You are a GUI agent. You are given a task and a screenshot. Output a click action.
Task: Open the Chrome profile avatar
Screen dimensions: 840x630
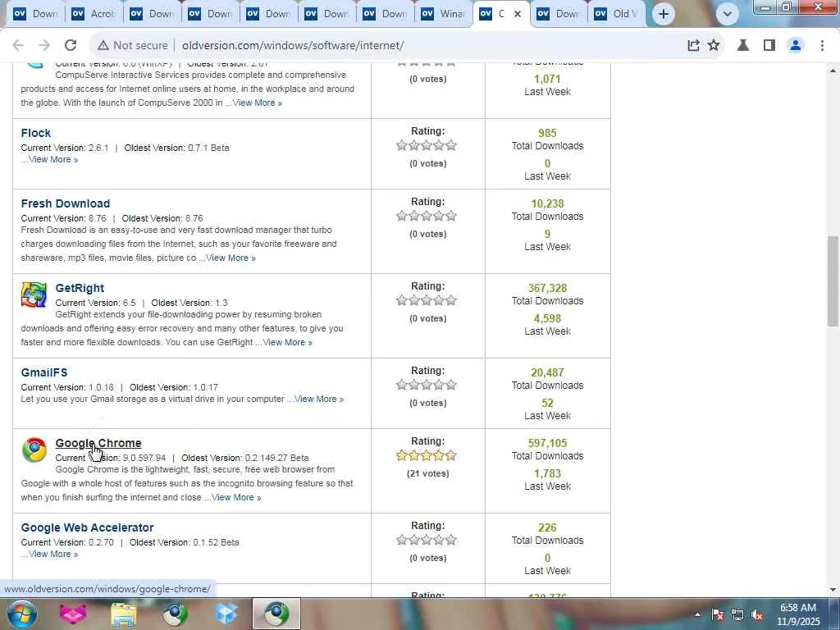tap(796, 46)
